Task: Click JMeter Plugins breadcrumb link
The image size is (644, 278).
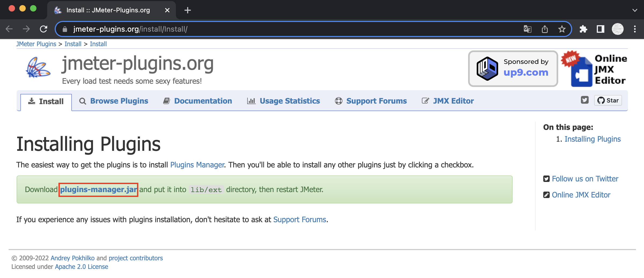Action: click(36, 44)
